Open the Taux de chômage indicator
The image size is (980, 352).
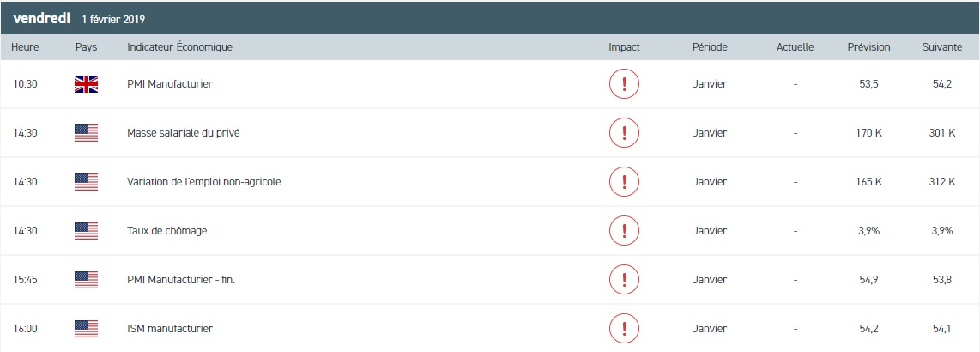click(x=166, y=231)
